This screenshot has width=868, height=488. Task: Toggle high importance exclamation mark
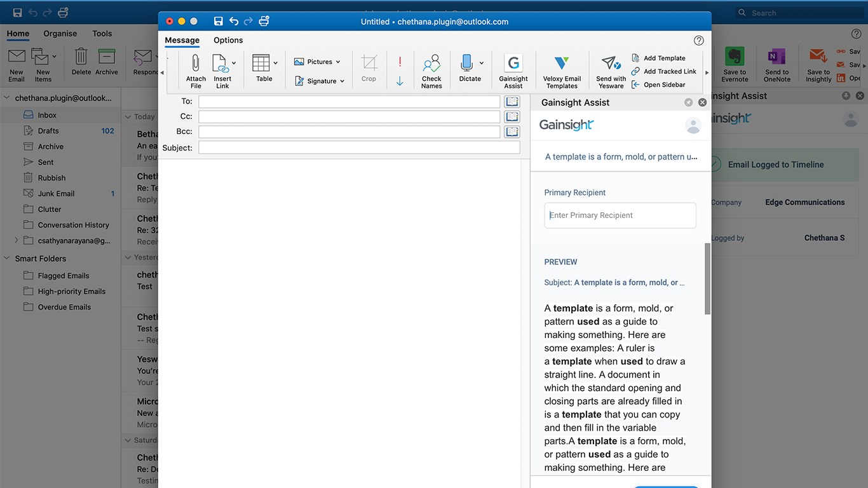click(x=400, y=62)
